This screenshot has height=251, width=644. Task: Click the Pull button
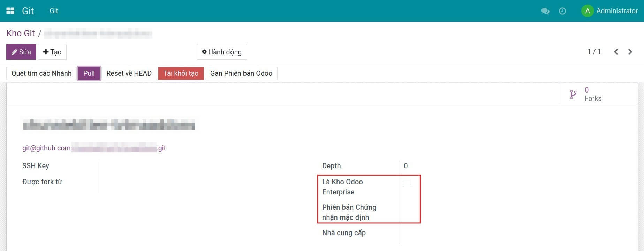(x=89, y=73)
